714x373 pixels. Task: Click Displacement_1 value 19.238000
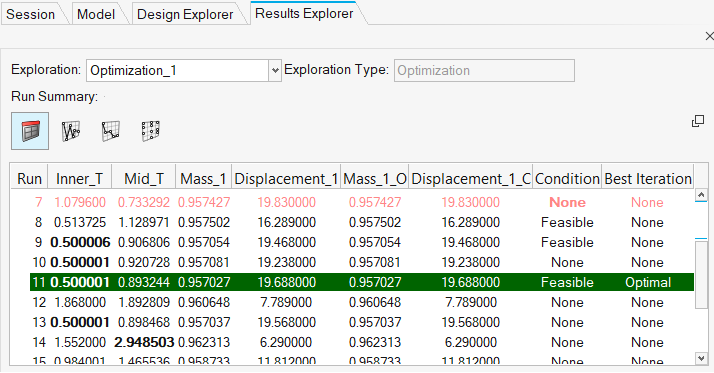pyautogui.click(x=286, y=262)
